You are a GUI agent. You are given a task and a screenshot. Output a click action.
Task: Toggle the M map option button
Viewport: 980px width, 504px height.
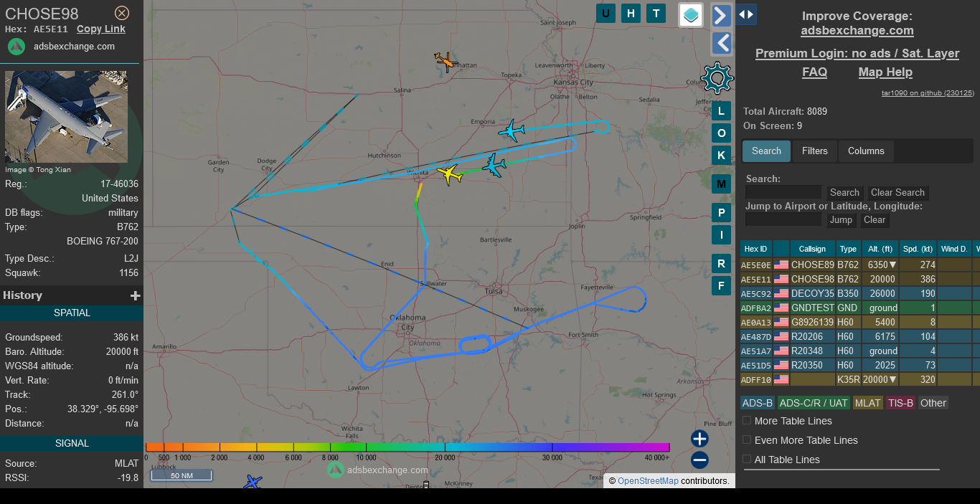pyautogui.click(x=722, y=184)
